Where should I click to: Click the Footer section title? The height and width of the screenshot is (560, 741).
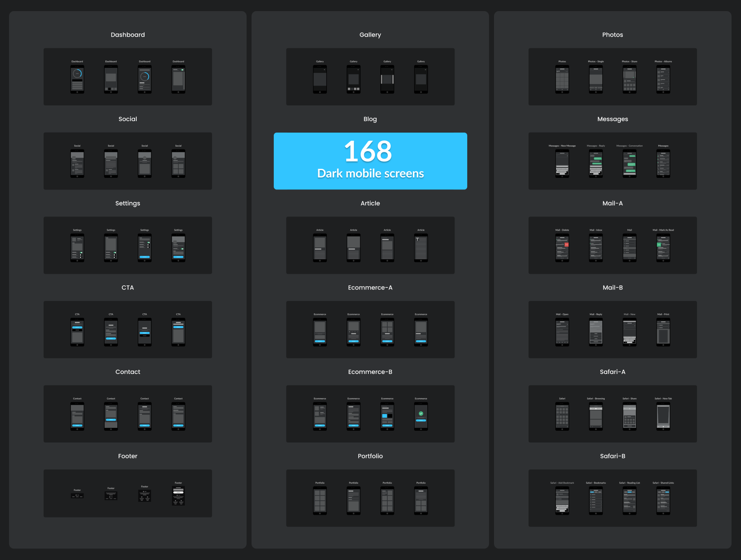(x=128, y=456)
